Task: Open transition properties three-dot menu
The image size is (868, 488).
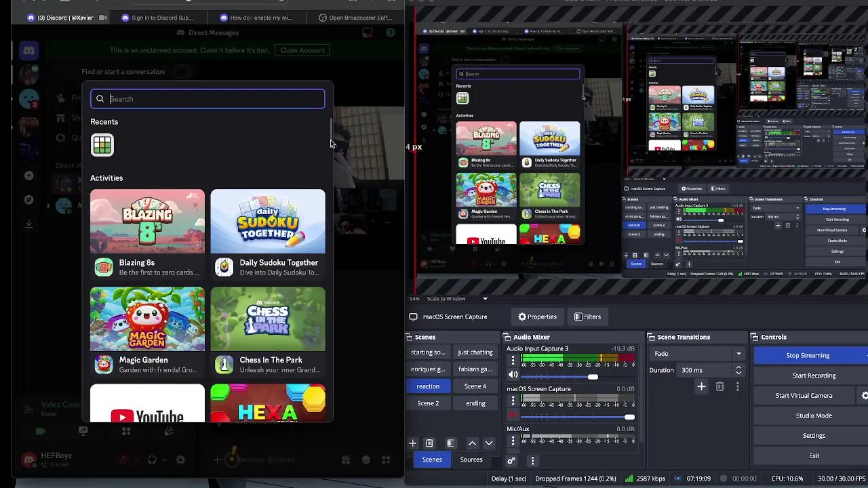Action: pyautogui.click(x=738, y=387)
